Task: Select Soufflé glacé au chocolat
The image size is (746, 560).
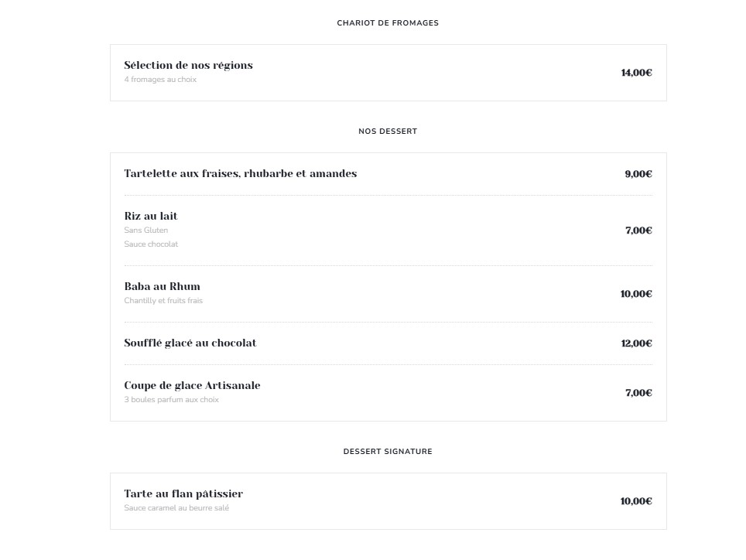Action: point(190,343)
